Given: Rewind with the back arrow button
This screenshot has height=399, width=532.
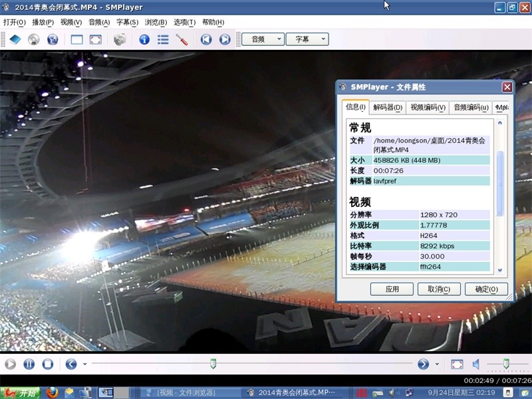Looking at the screenshot, I should click(71, 364).
